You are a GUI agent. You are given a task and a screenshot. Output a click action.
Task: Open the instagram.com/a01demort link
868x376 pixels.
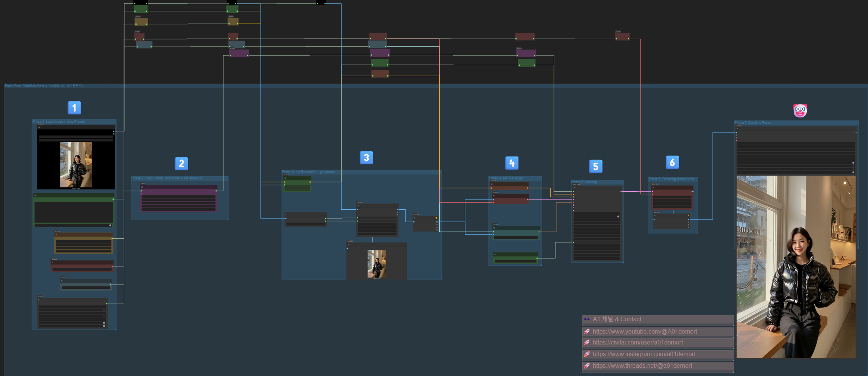[x=644, y=354]
